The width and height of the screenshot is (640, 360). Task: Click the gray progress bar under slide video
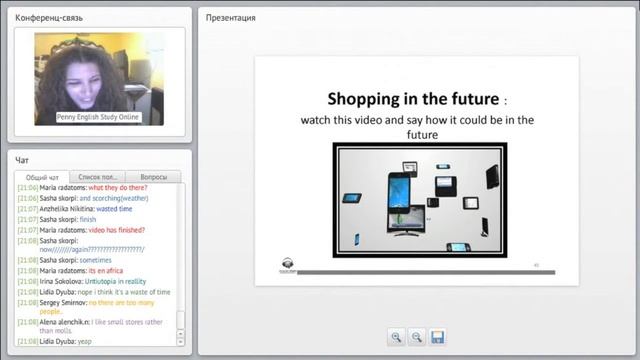pos(426,272)
